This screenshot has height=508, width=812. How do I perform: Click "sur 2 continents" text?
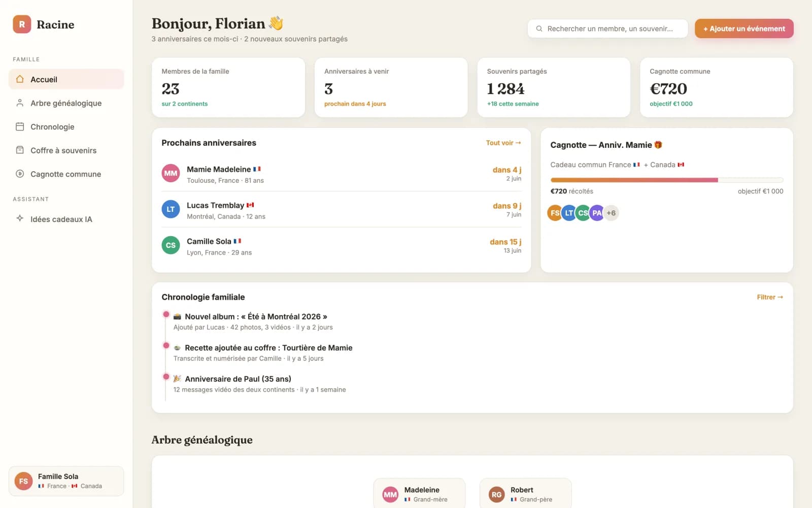[185, 104]
